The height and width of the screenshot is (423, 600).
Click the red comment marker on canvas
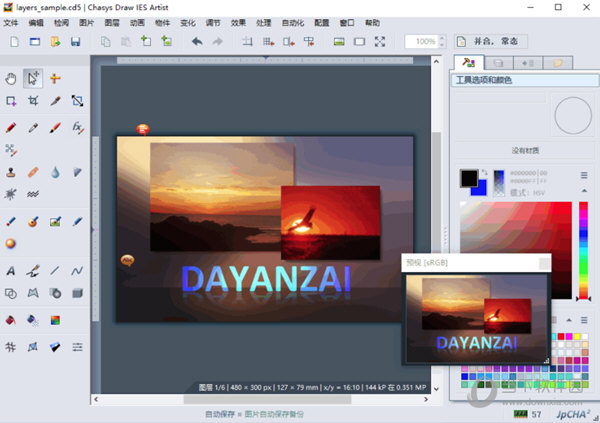tap(143, 129)
